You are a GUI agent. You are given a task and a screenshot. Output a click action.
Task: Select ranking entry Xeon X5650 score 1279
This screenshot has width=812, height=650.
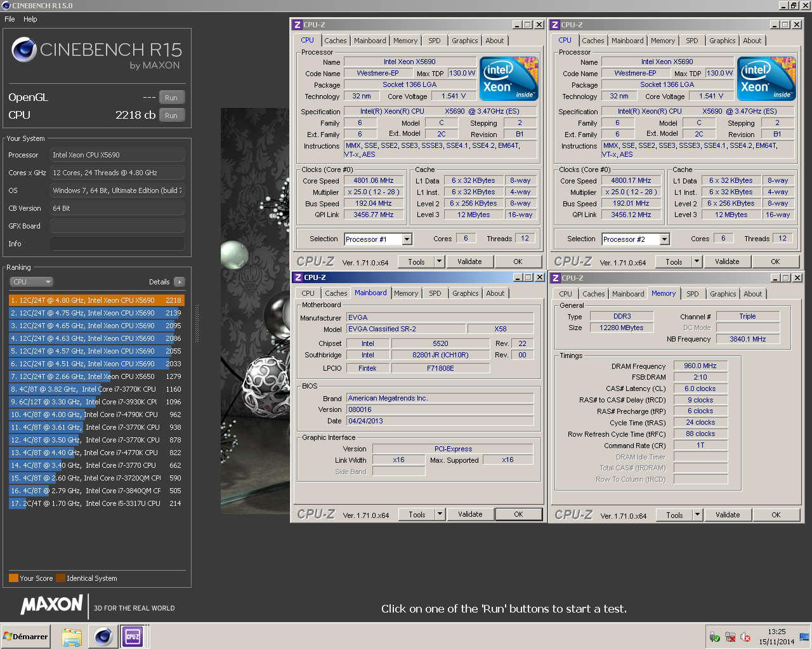pyautogui.click(x=96, y=376)
